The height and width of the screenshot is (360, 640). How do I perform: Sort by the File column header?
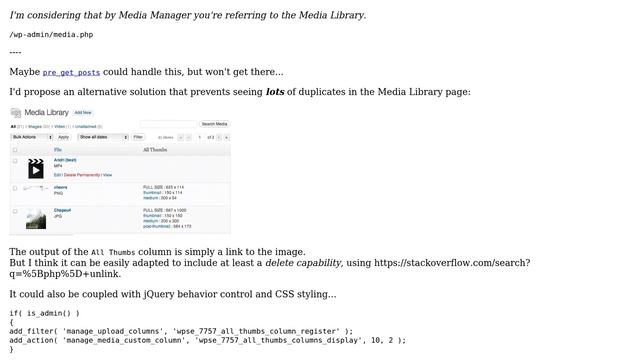58,150
